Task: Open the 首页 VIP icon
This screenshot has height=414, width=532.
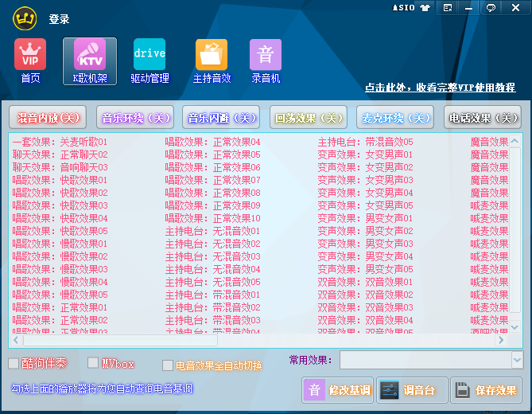Action: click(30, 54)
